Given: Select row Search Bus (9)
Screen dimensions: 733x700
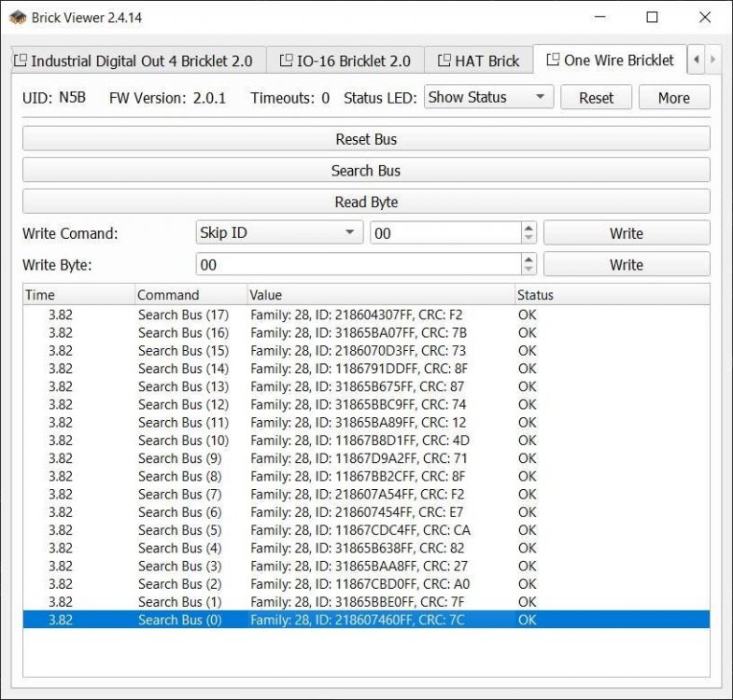Looking at the screenshot, I should [x=366, y=458].
